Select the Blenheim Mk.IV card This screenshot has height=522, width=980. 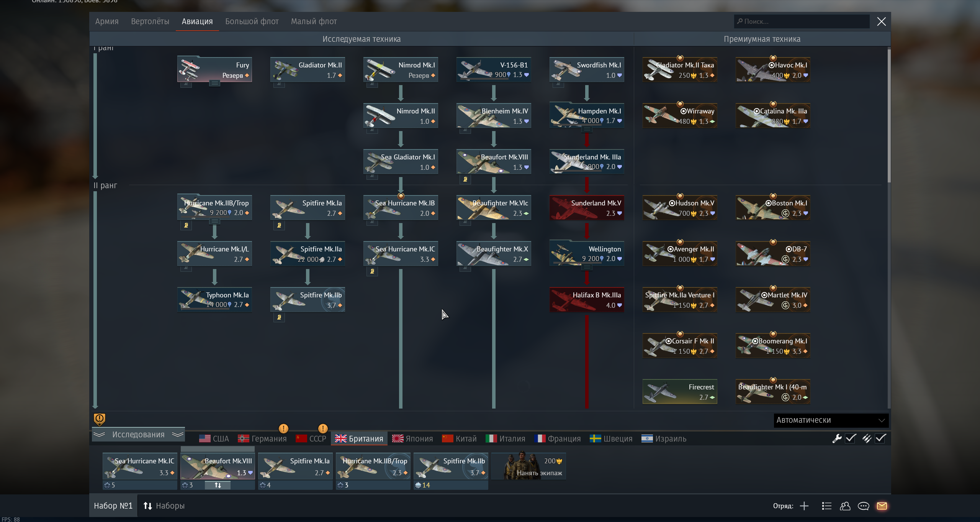(494, 115)
